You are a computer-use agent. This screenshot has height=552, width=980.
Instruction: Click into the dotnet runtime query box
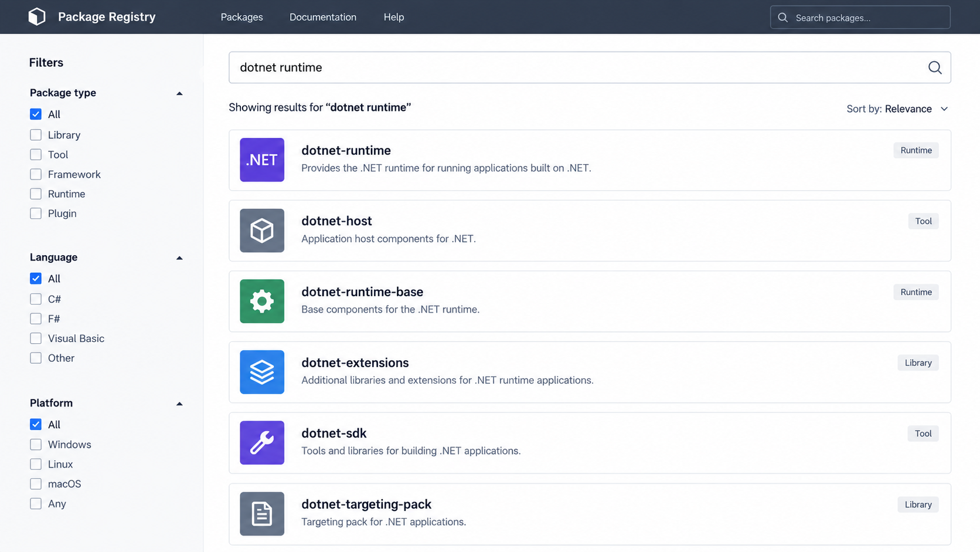point(590,67)
